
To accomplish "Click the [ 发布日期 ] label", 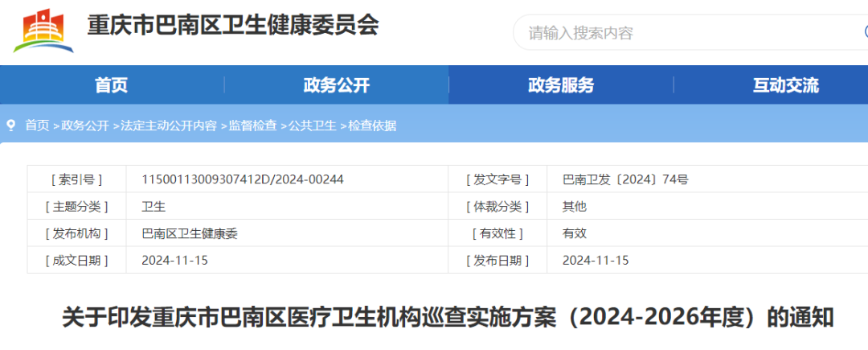I will [x=497, y=260].
